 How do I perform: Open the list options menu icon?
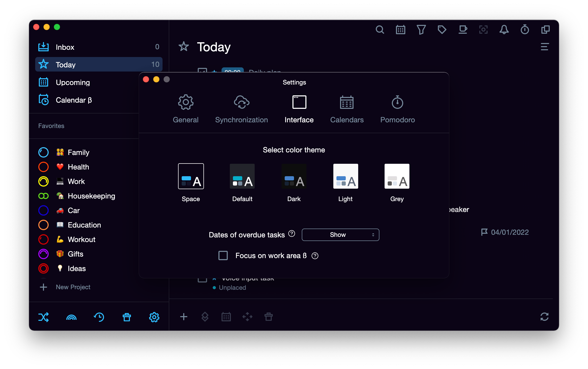click(x=545, y=47)
